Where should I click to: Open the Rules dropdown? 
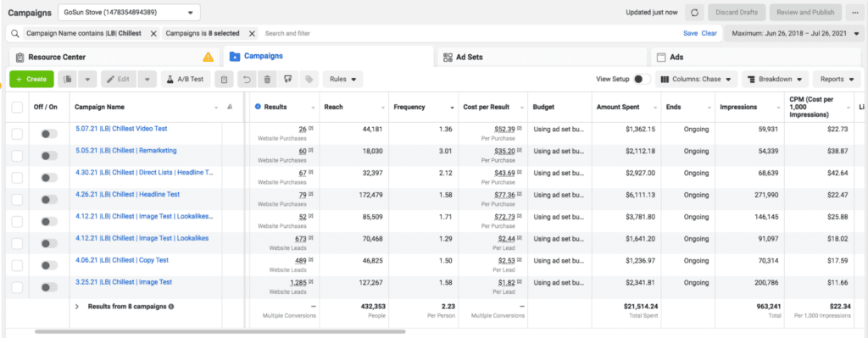(342, 79)
